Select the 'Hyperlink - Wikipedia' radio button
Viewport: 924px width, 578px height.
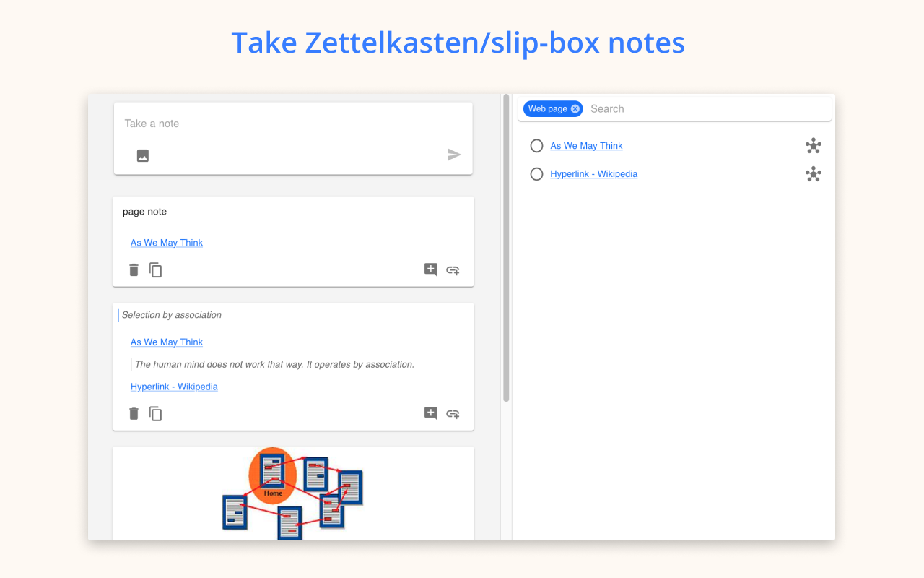[536, 174]
